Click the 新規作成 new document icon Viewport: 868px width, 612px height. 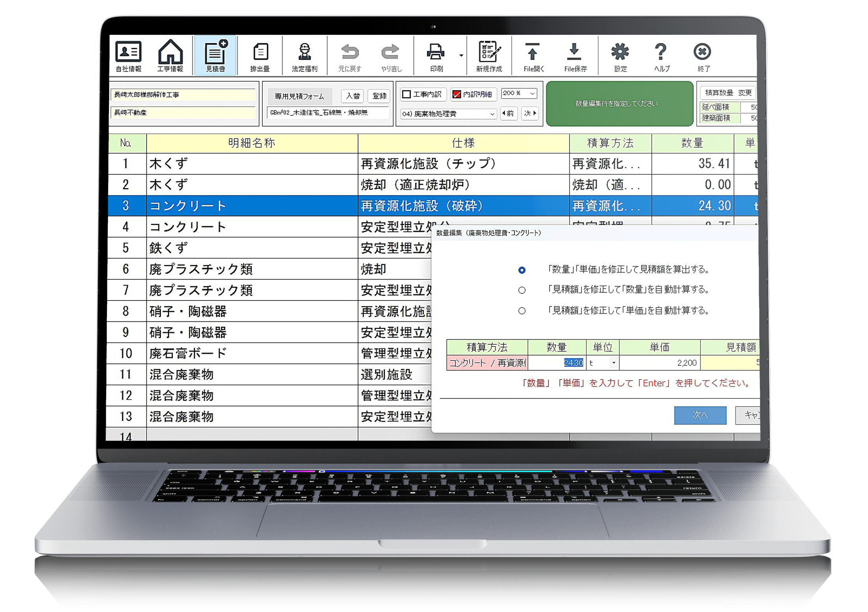click(x=489, y=56)
